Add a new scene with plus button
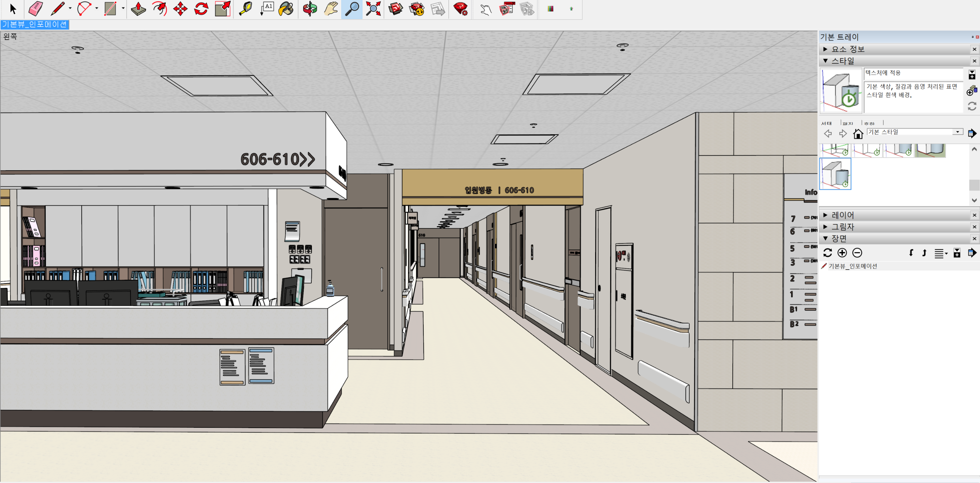The height and width of the screenshot is (483, 980). click(x=842, y=253)
